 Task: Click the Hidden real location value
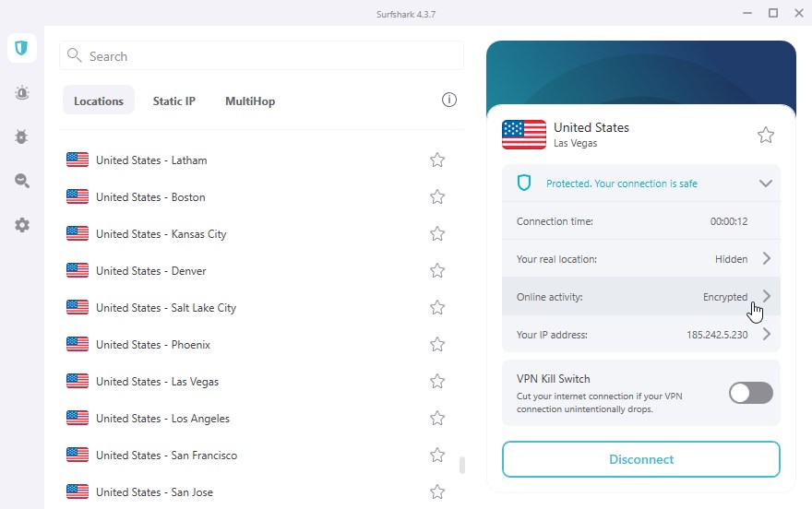click(731, 259)
